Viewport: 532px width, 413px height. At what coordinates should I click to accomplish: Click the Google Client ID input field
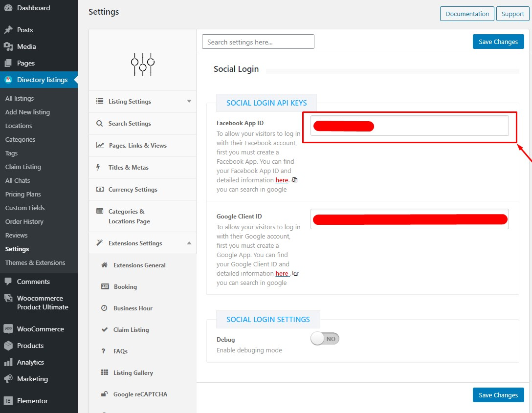[410, 219]
